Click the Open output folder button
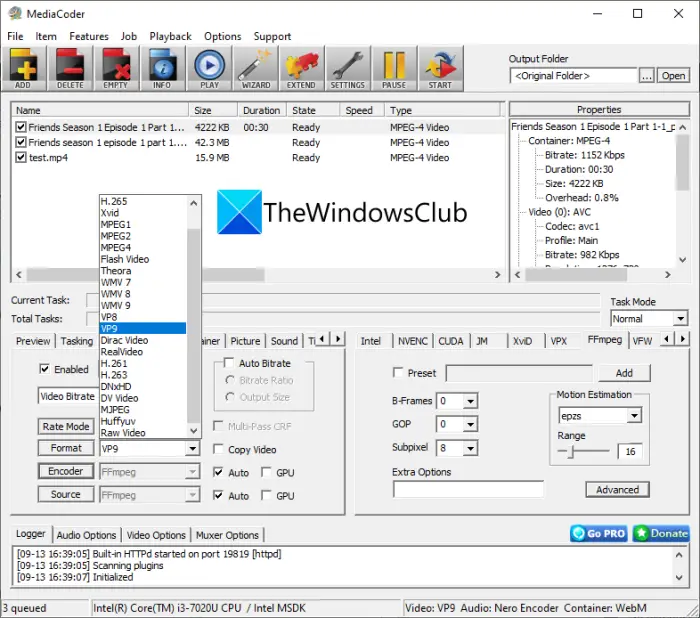700x618 pixels. [x=673, y=76]
